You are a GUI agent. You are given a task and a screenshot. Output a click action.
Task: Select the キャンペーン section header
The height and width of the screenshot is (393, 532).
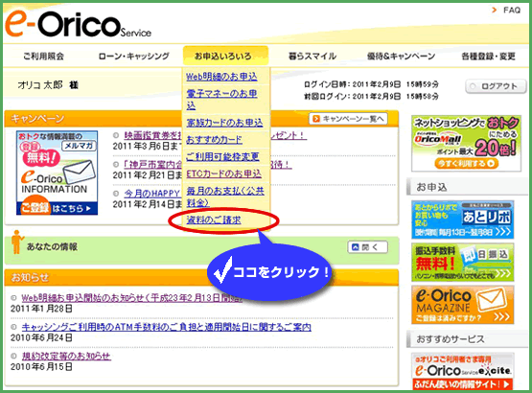coord(201,119)
